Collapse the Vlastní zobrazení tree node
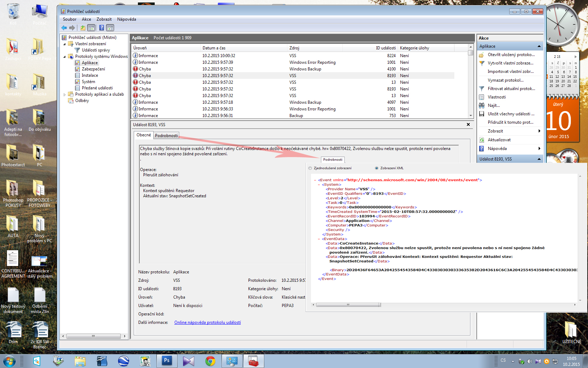This screenshot has height=368, width=588. (x=65, y=44)
